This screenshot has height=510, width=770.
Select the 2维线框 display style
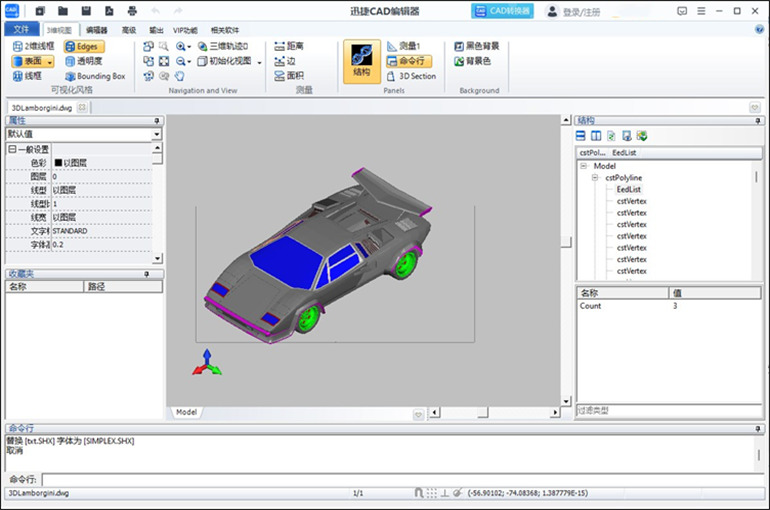(x=33, y=46)
